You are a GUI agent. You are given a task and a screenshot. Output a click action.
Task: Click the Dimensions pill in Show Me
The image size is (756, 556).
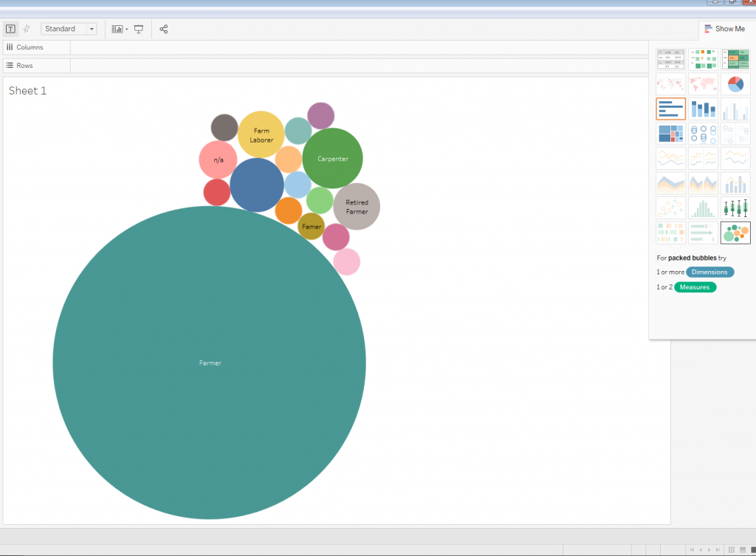[x=709, y=272]
